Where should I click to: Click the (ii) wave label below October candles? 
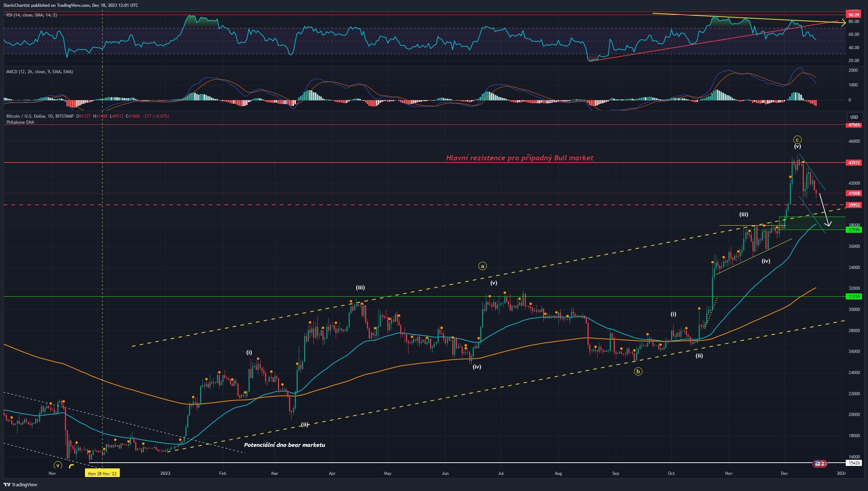699,356
